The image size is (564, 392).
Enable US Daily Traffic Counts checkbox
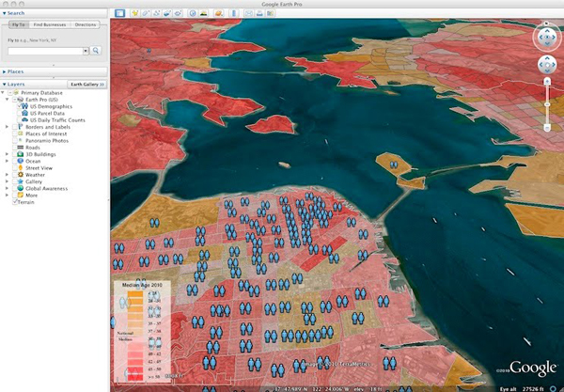click(x=20, y=120)
